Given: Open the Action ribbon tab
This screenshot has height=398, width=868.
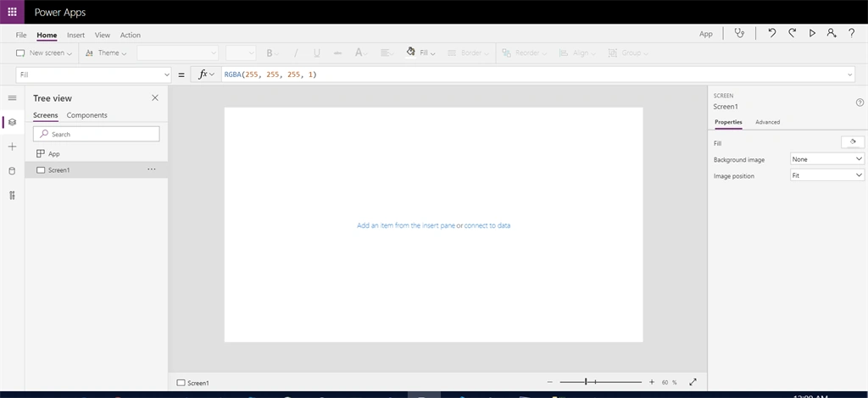Looking at the screenshot, I should pyautogui.click(x=130, y=35).
